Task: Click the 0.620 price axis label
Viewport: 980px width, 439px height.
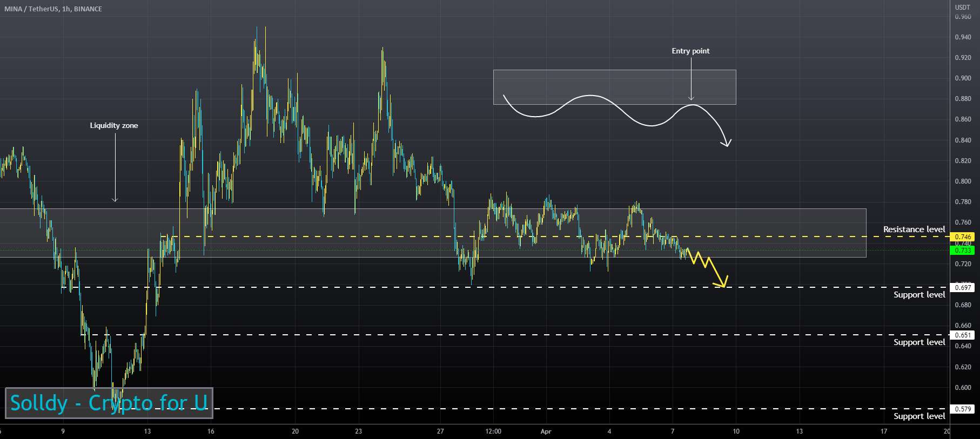Action: point(963,367)
